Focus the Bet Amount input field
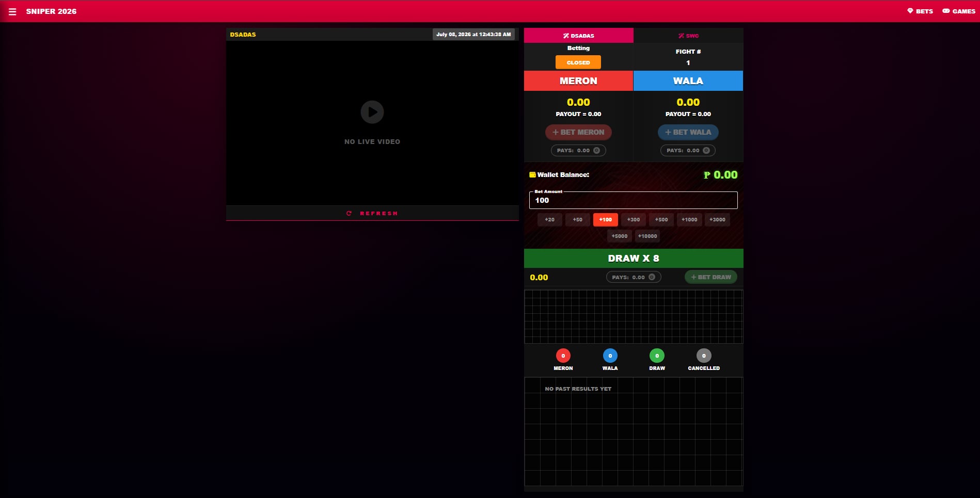Viewport: 980px width, 498px height. click(634, 200)
